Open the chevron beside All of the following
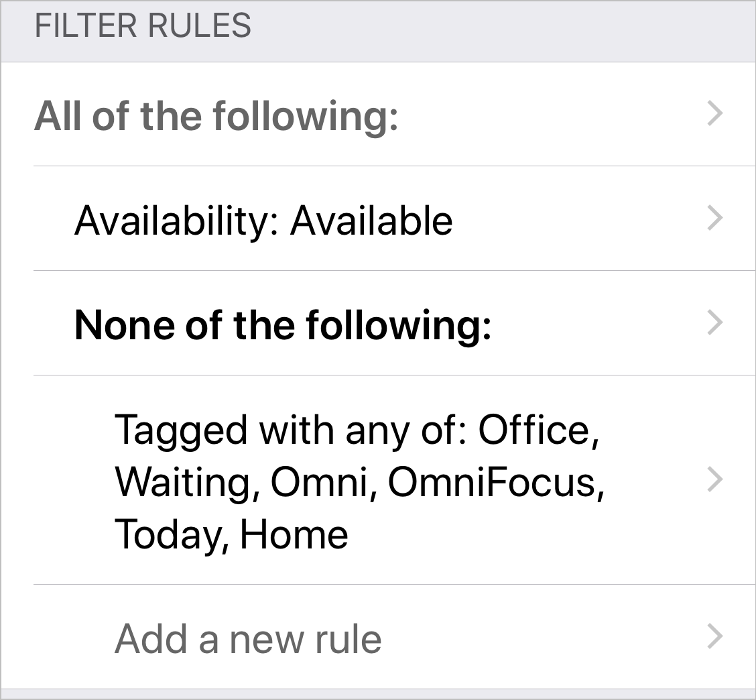Viewport: 756px width, 700px height. [x=715, y=114]
